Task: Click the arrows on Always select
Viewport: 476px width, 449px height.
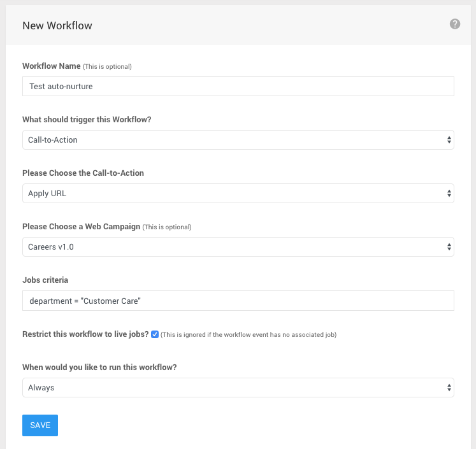Action: coord(449,387)
